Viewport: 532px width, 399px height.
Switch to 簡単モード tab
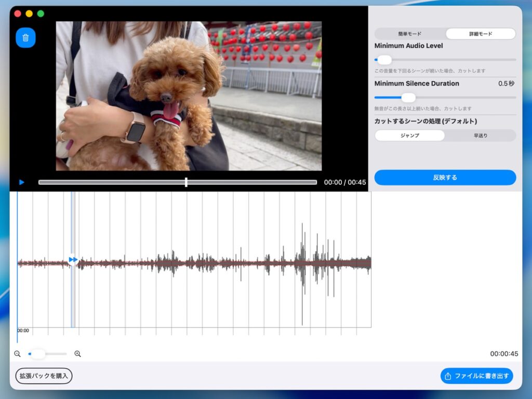(x=410, y=34)
